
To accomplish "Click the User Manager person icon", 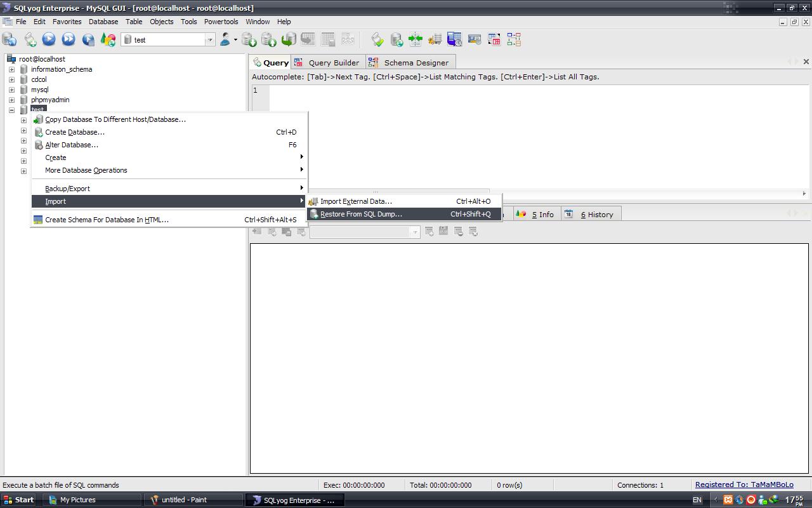I will (225, 39).
